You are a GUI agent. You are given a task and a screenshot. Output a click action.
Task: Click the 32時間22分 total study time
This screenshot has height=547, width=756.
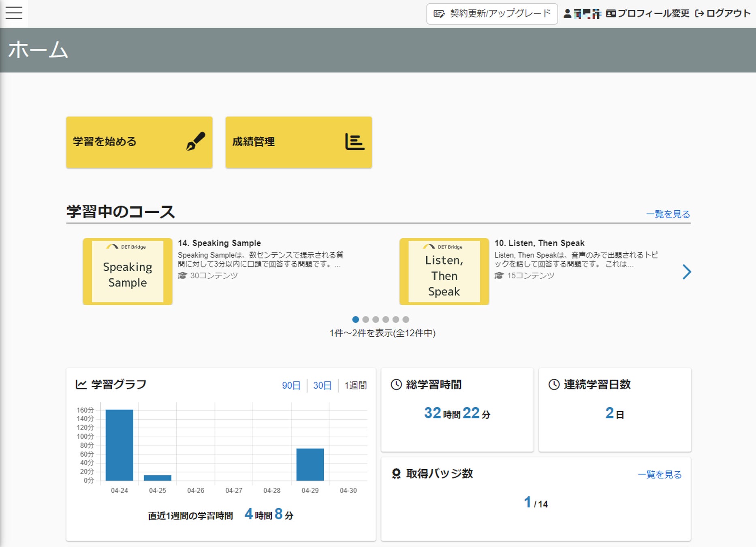coord(457,413)
